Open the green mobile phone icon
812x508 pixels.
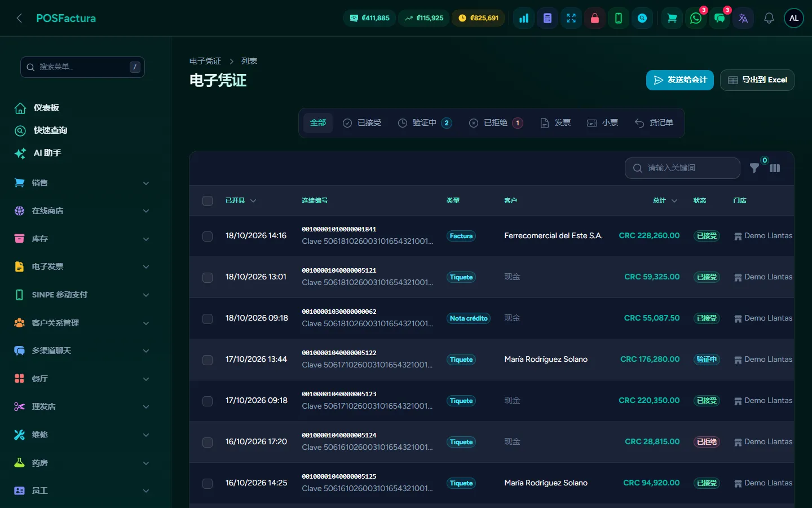(x=619, y=18)
